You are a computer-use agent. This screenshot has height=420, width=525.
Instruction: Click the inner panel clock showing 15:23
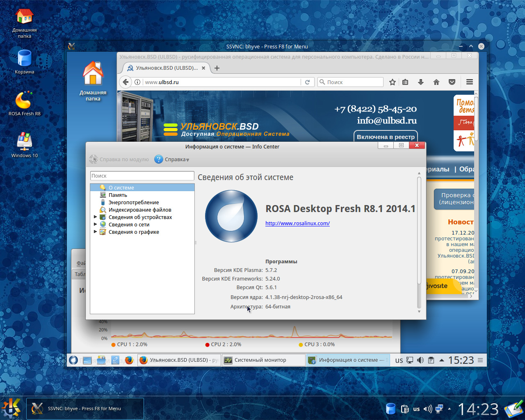(x=461, y=360)
